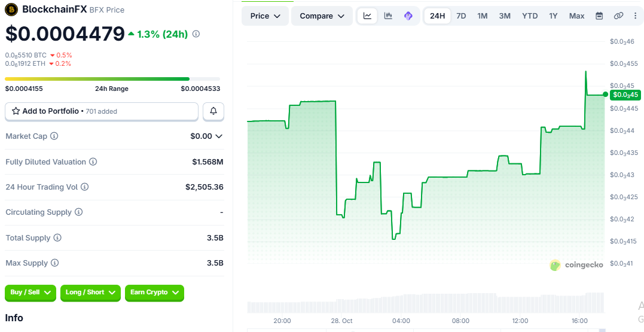Click the 24h Range progress bar
Viewport: 644px width, 332px height.
click(112, 78)
